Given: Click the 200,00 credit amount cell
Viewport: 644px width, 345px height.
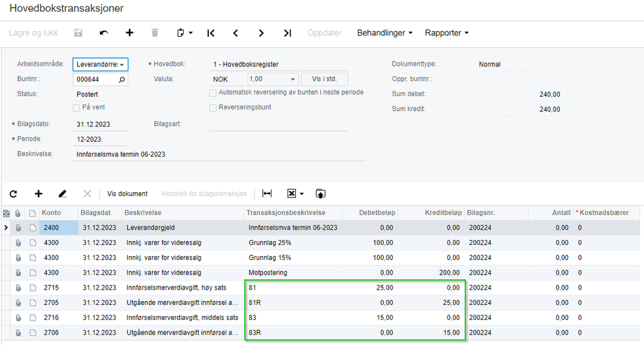Looking at the screenshot, I should click(x=431, y=273).
